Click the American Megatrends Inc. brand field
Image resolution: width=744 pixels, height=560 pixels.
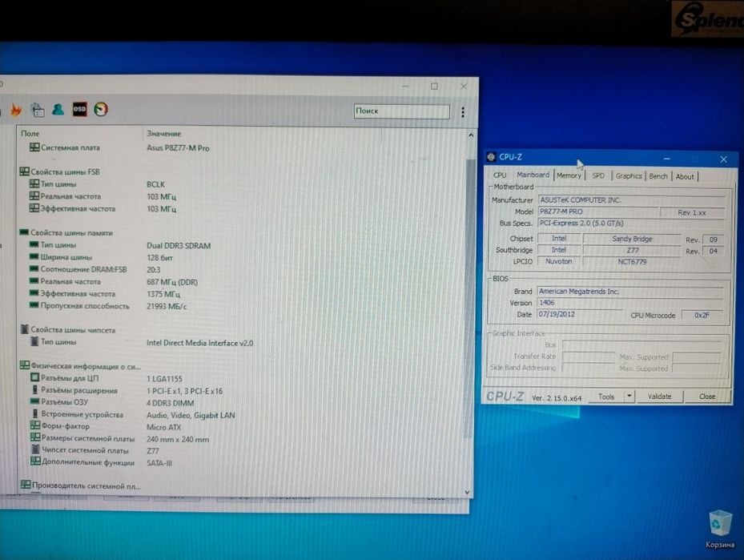(x=629, y=291)
